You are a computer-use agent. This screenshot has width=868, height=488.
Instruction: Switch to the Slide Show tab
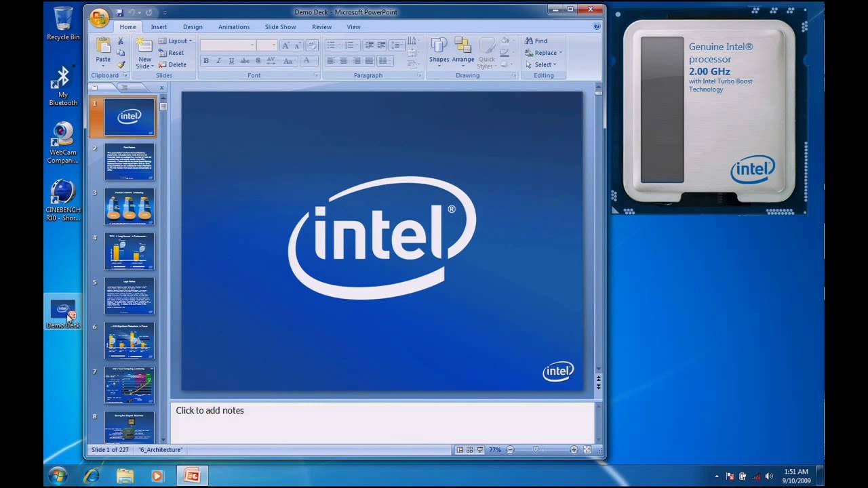coord(280,27)
